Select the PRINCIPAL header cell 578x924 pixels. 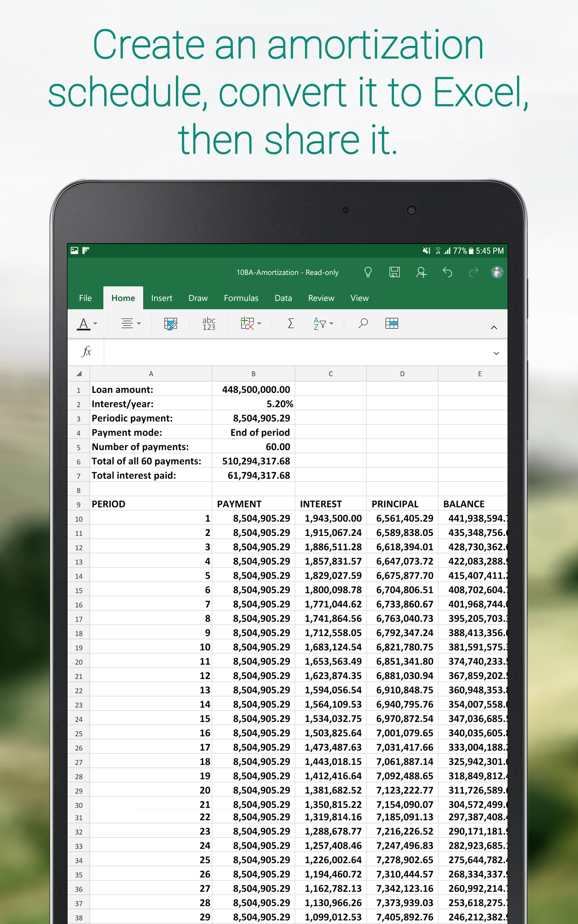[402, 504]
